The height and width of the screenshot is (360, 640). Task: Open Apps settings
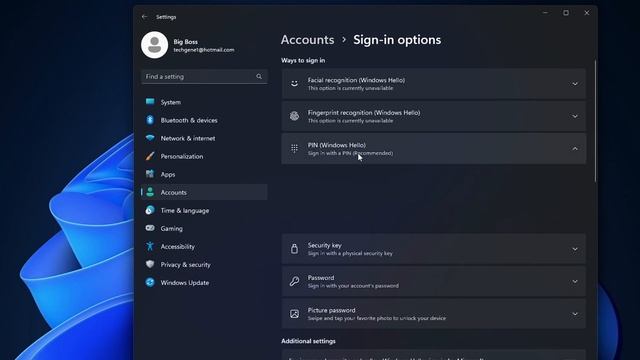tap(204, 174)
